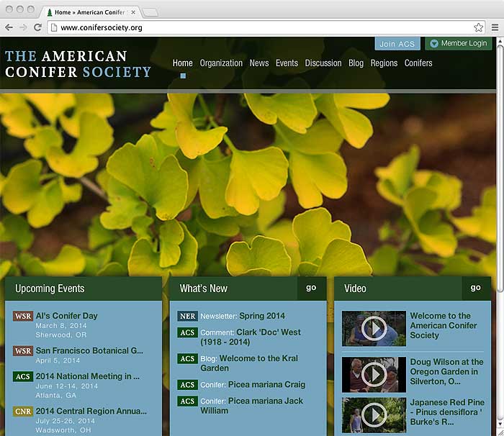
Task: Click NER badge beside Newsletter Spring 2014
Action: 187,316
